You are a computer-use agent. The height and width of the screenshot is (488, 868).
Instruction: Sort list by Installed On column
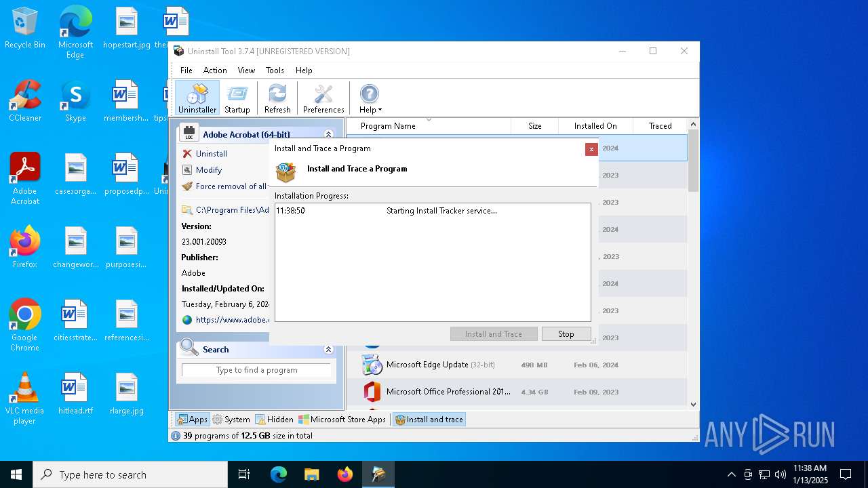[x=595, y=126]
